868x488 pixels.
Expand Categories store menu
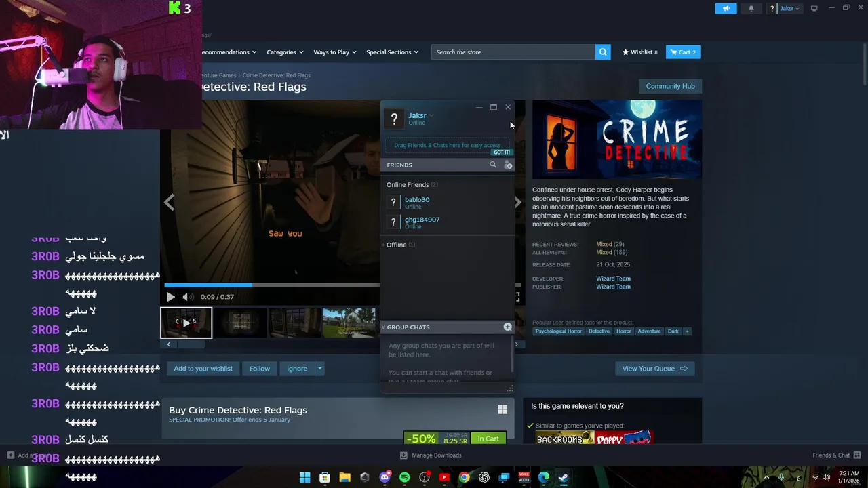[x=285, y=52]
